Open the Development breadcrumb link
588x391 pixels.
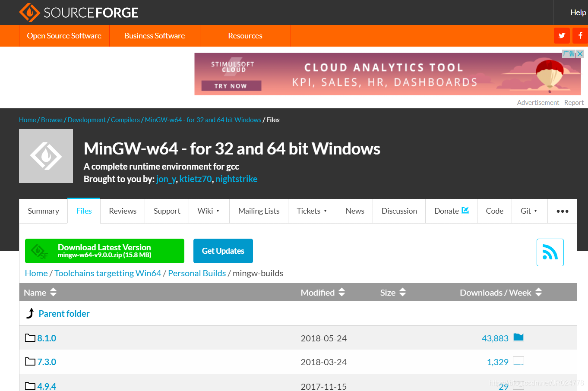[87, 120]
